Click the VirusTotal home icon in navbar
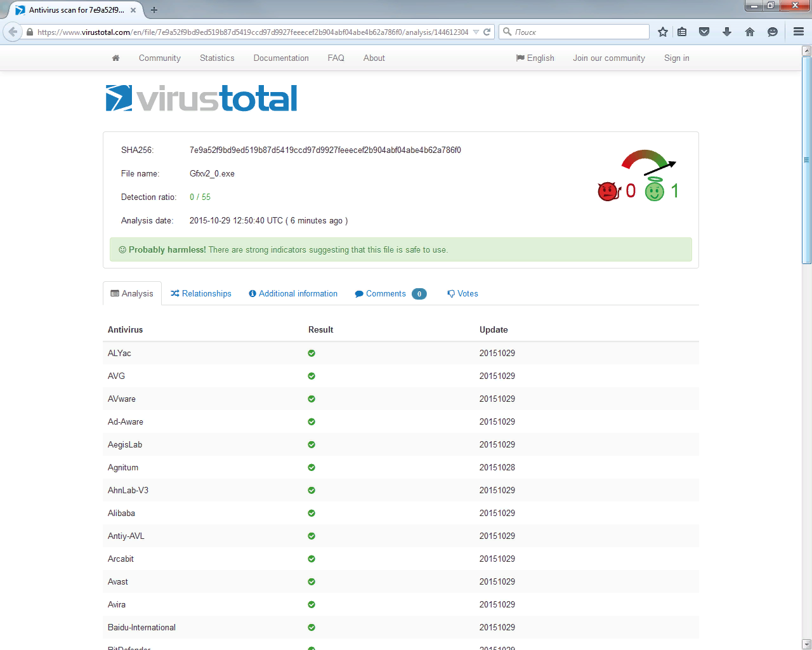 click(115, 58)
